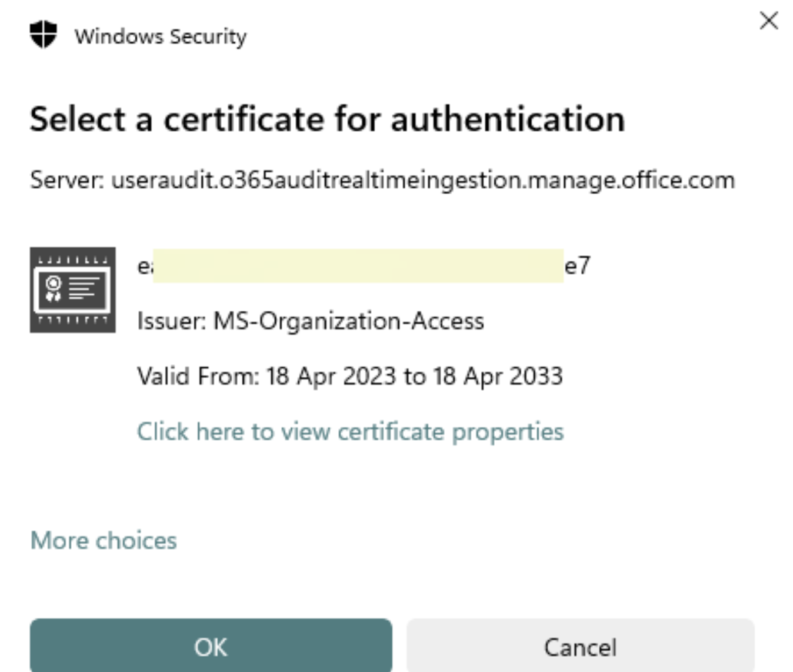Click the Valid From label
793x672 pixels.
(198, 376)
